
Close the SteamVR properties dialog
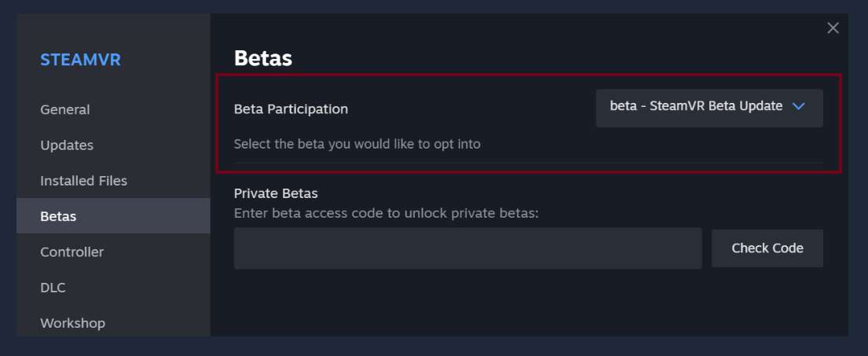click(x=833, y=28)
